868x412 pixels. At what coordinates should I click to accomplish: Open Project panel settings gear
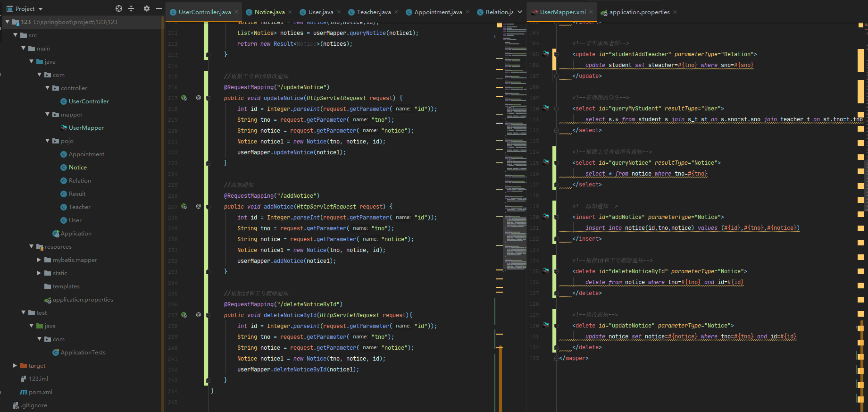146,8
